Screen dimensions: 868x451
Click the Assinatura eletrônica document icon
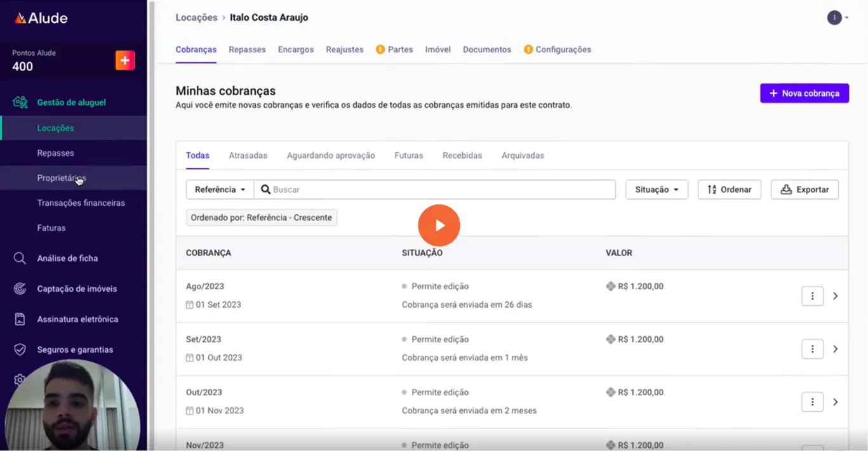(20, 319)
